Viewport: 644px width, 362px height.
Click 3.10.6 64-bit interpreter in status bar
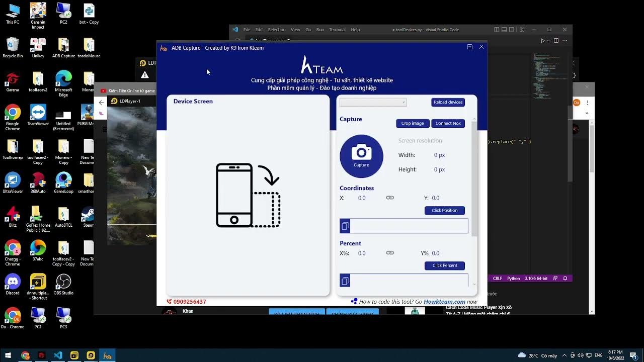pyautogui.click(x=536, y=278)
